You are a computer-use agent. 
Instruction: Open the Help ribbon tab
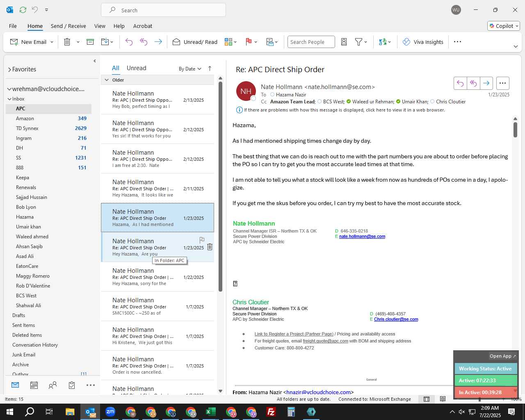119,26
